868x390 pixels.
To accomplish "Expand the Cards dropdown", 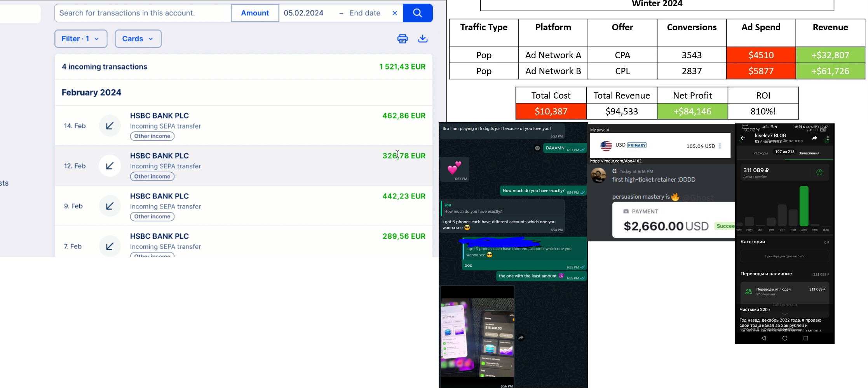I will tap(138, 39).
